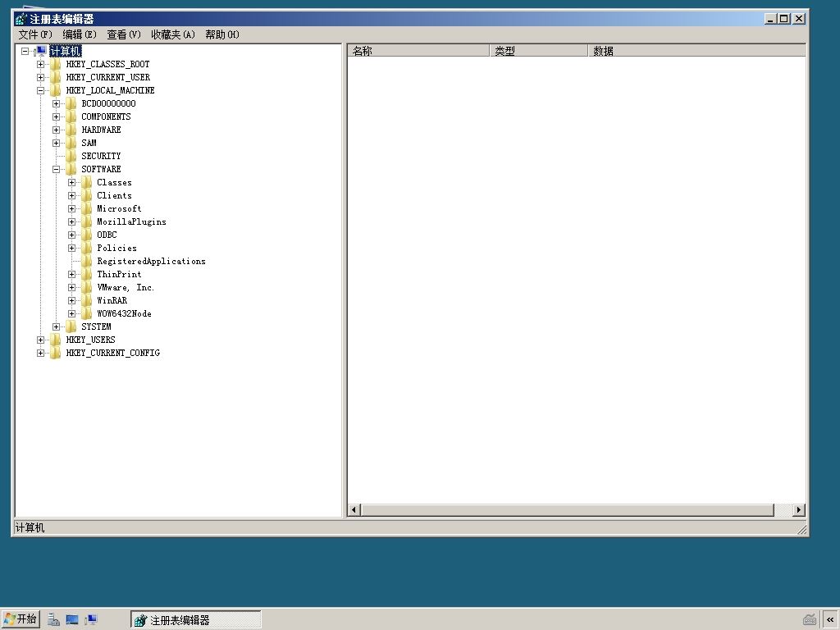Click the keyboard icon in system tray
The height and width of the screenshot is (630, 840).
[x=810, y=620]
